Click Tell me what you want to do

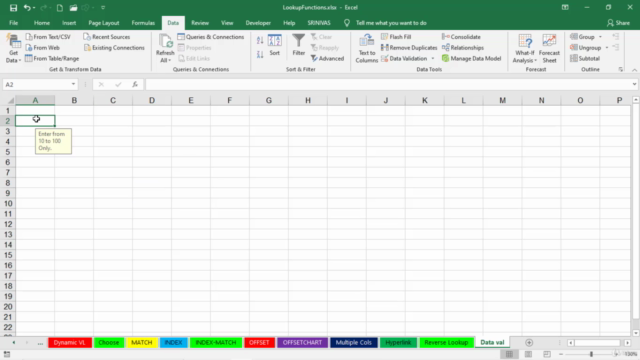391,23
